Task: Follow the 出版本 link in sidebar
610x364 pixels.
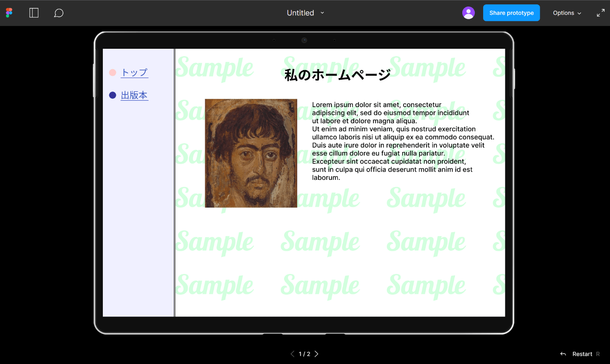Action: tap(135, 95)
